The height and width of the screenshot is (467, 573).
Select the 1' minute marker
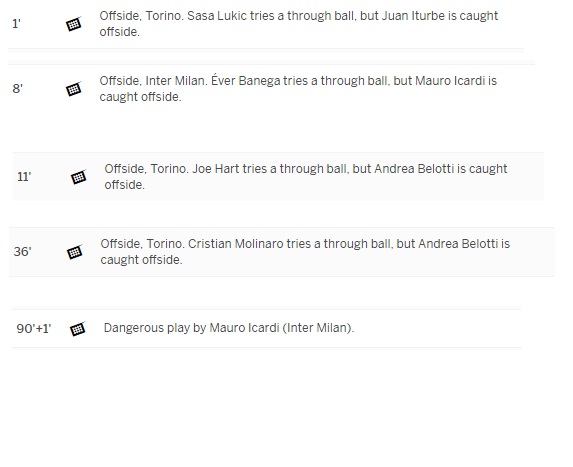tap(16, 24)
